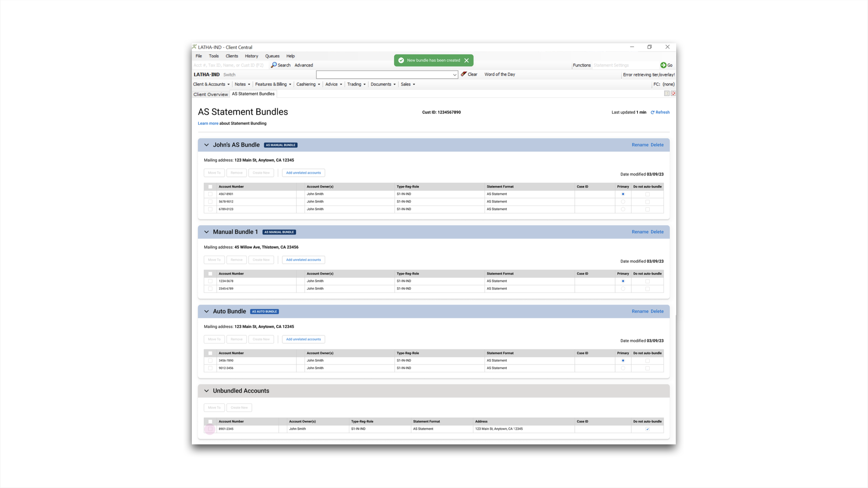Viewport: 868px width, 488px height.
Task: Click the green Go arrow icon
Action: click(663, 65)
